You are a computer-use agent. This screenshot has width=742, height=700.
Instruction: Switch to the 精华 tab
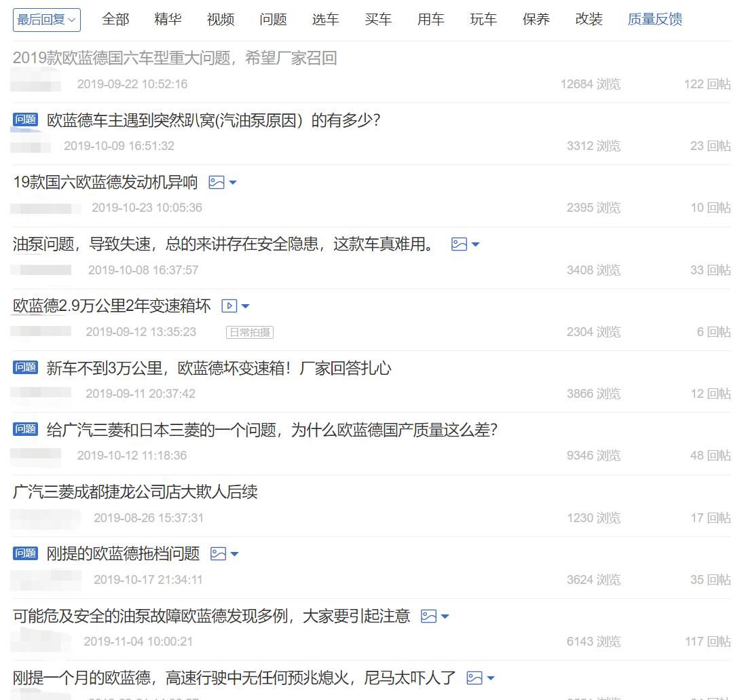pyautogui.click(x=168, y=20)
